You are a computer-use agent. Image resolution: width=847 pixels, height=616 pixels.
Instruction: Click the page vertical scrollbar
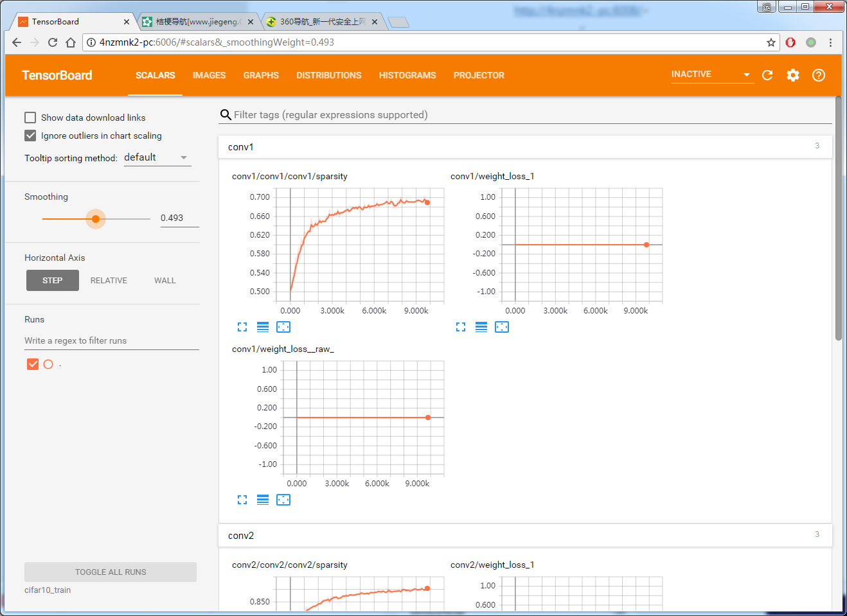838,218
